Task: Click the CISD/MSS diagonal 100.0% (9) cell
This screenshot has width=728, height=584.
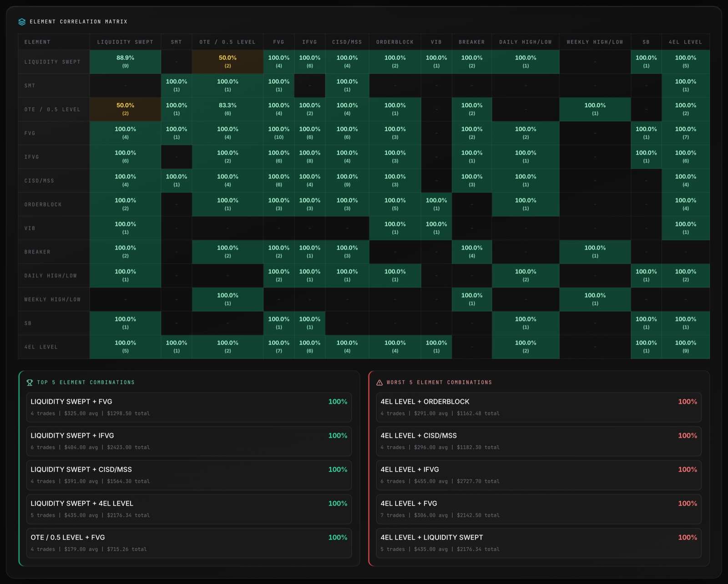Action: click(x=347, y=181)
